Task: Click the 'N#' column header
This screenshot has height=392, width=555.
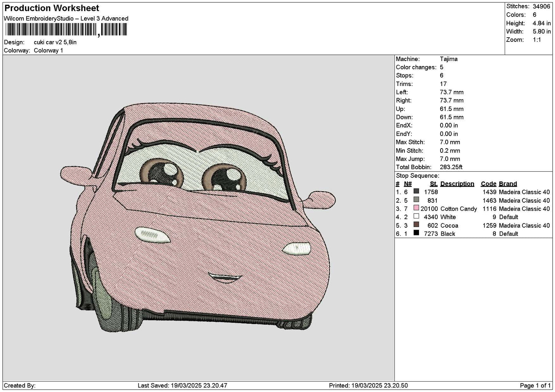Action: coord(408,184)
